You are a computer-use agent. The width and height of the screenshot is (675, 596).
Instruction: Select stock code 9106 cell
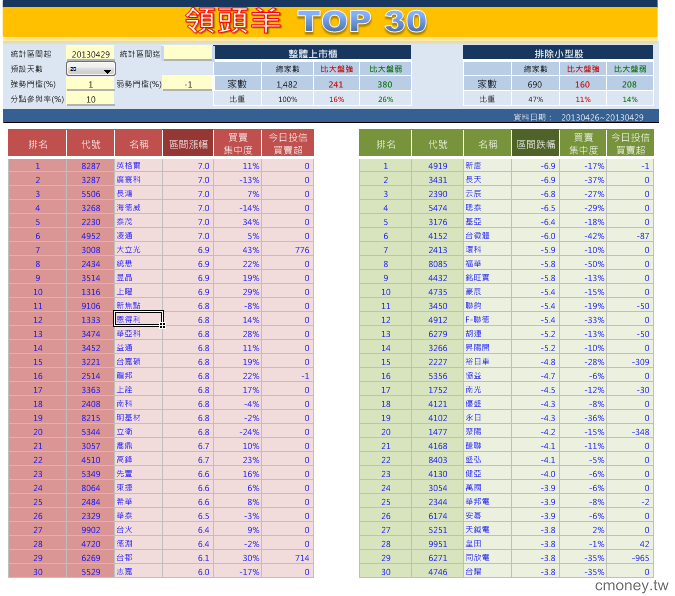90,306
